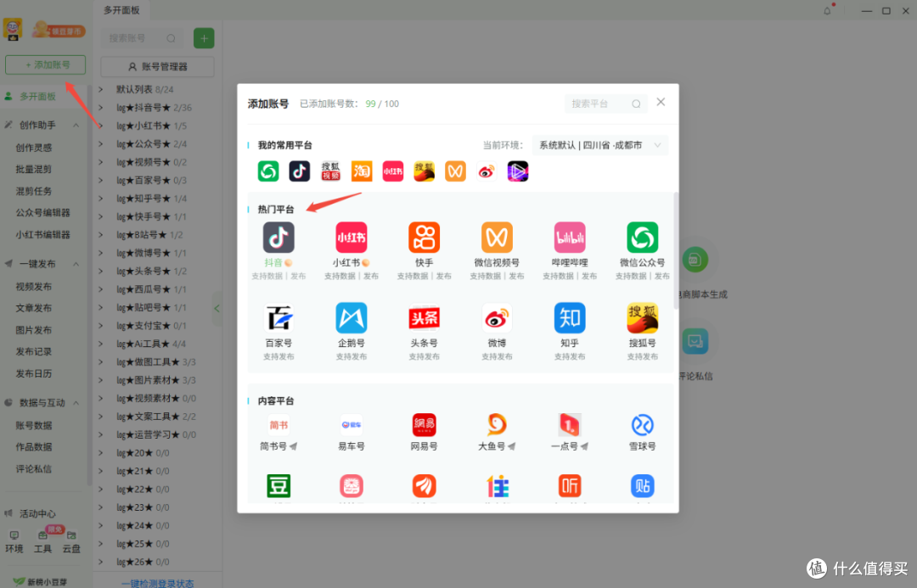
Task: Switch to the 多开面板 tab
Action: point(121,10)
